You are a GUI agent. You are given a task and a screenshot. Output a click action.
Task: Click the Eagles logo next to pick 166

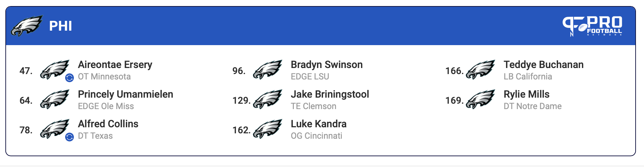[x=480, y=70]
